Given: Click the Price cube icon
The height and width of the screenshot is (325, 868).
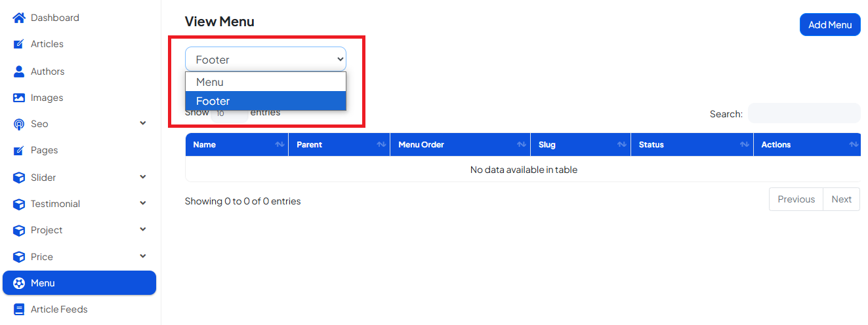Looking at the screenshot, I should point(19,258).
